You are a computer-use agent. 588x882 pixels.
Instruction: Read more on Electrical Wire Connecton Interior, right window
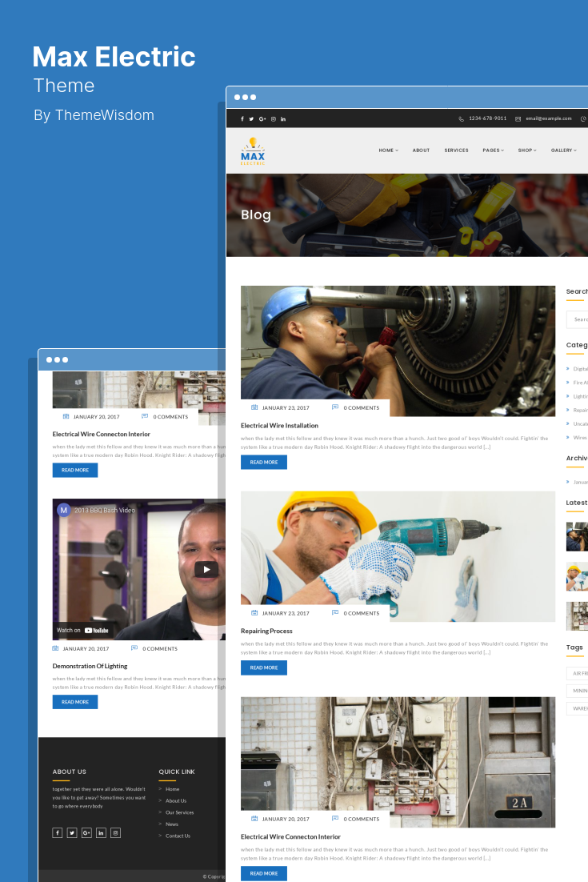click(x=264, y=873)
